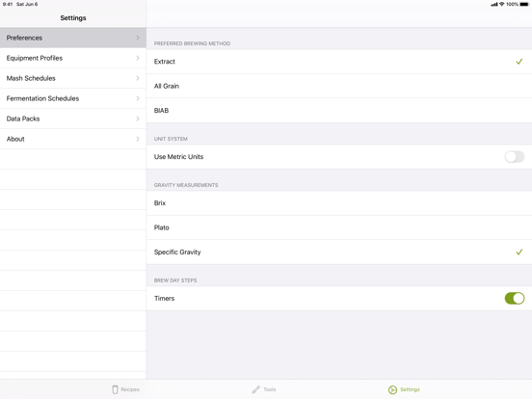Open the About page
This screenshot has width=532, height=399.
(x=73, y=139)
